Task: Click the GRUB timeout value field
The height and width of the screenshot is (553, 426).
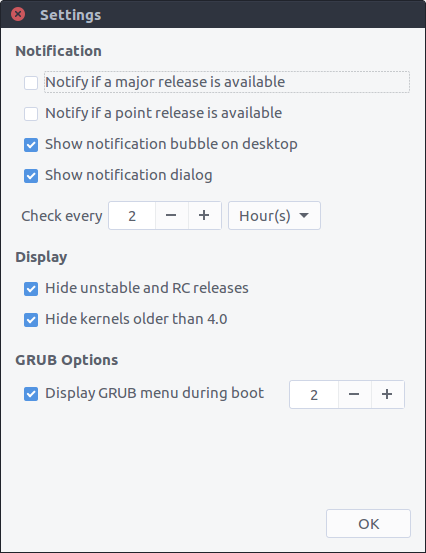Action: [x=314, y=394]
